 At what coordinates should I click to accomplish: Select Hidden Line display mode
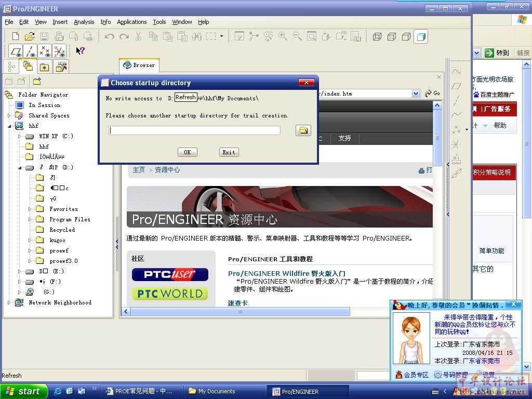392,37
